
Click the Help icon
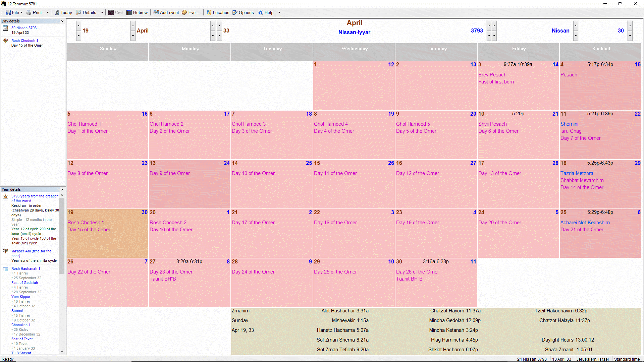tap(261, 12)
